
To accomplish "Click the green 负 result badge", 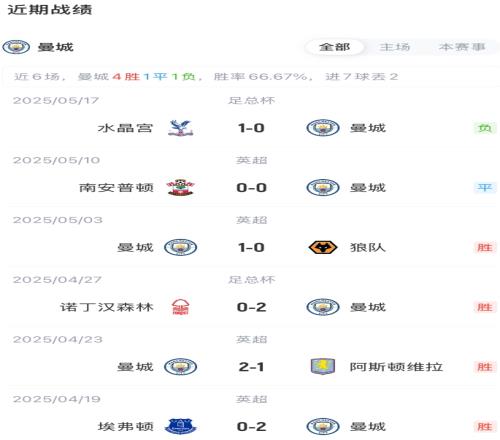I will 485,128.
